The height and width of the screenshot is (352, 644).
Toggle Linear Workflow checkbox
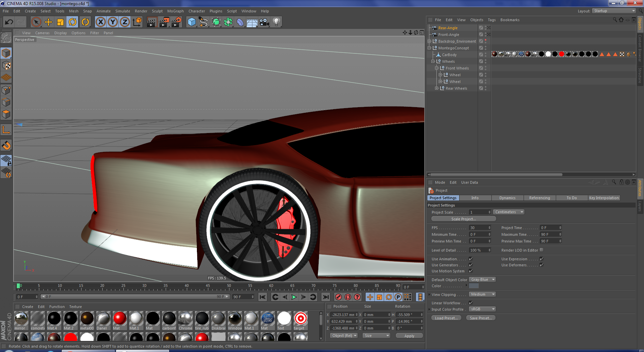(471, 303)
